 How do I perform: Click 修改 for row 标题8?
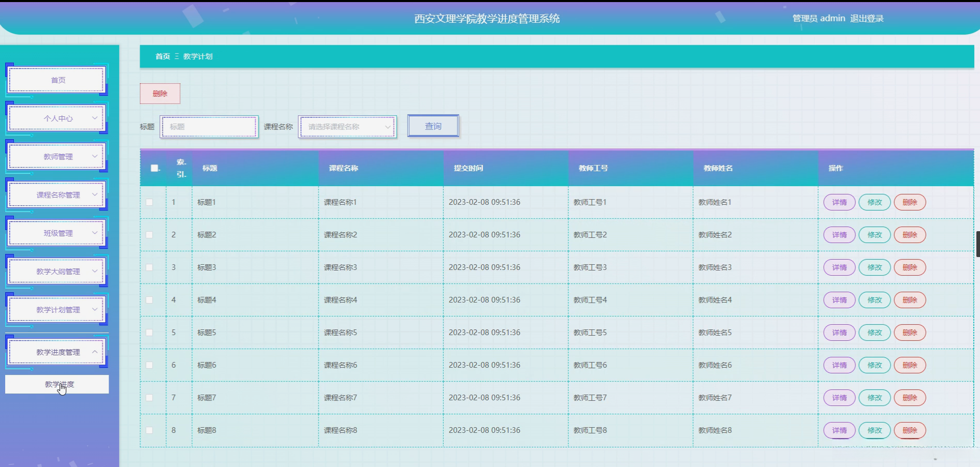coord(874,430)
